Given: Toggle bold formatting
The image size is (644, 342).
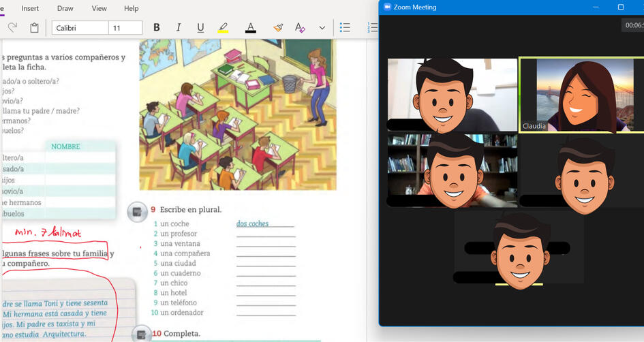Looking at the screenshot, I should click(157, 28).
